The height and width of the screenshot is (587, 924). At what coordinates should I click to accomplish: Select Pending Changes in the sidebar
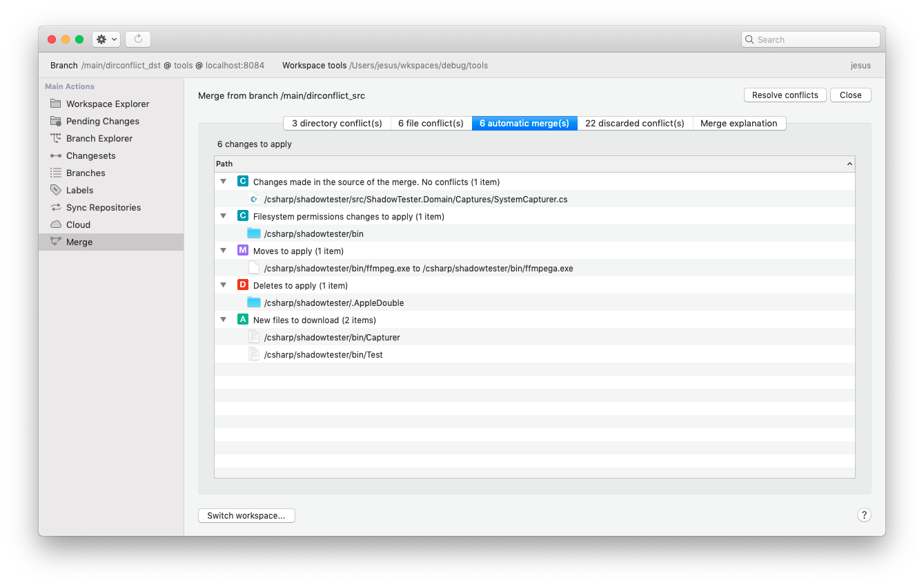[101, 121]
